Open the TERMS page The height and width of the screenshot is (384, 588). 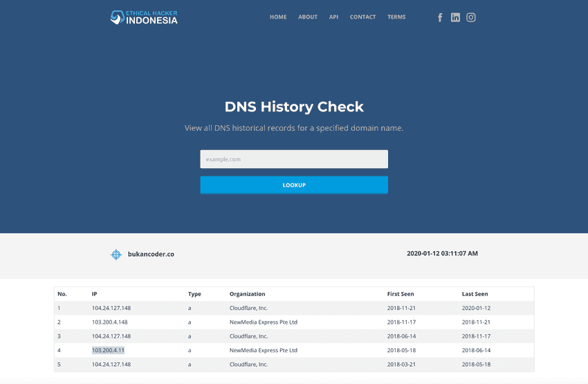(x=396, y=17)
